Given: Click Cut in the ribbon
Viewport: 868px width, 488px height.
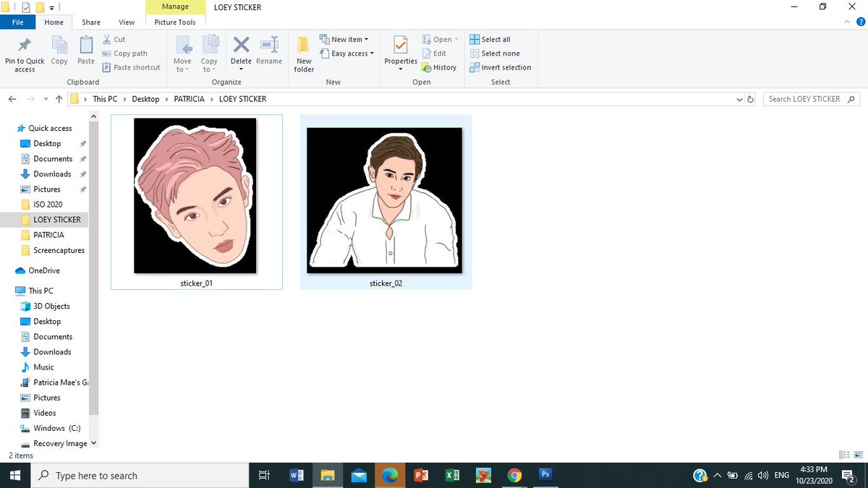Looking at the screenshot, I should point(114,39).
